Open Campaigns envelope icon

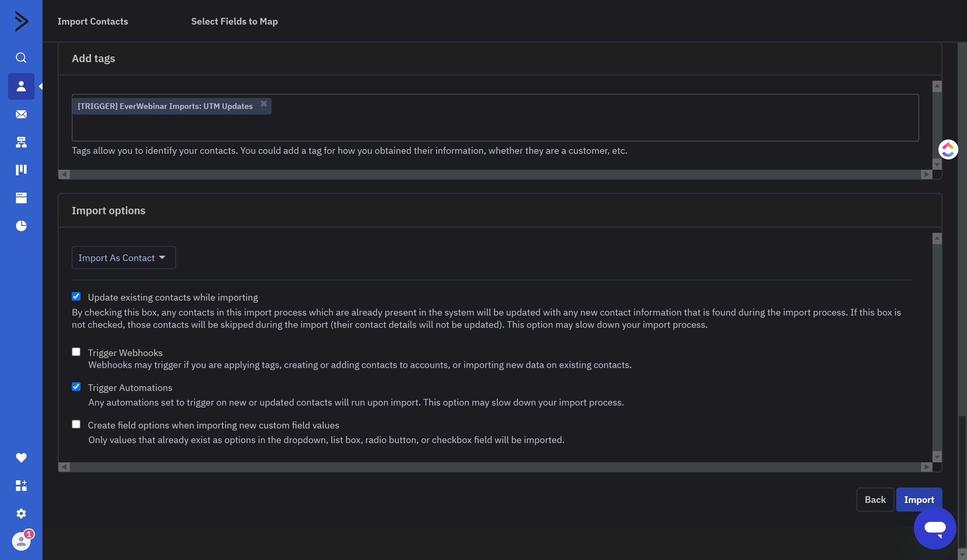coord(21,114)
